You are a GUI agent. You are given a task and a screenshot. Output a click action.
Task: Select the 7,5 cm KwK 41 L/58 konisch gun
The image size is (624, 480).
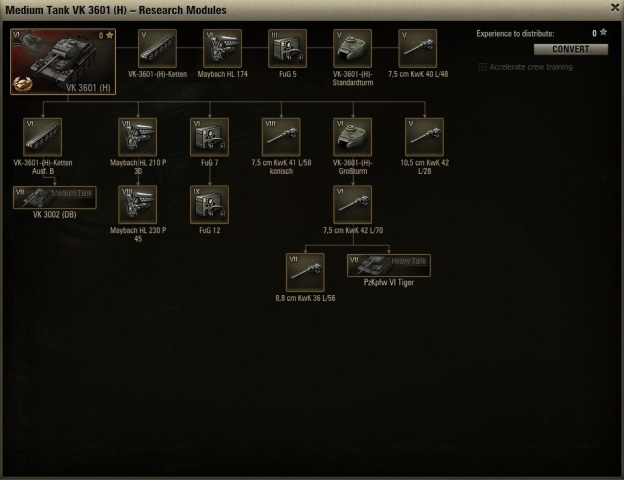[281, 137]
